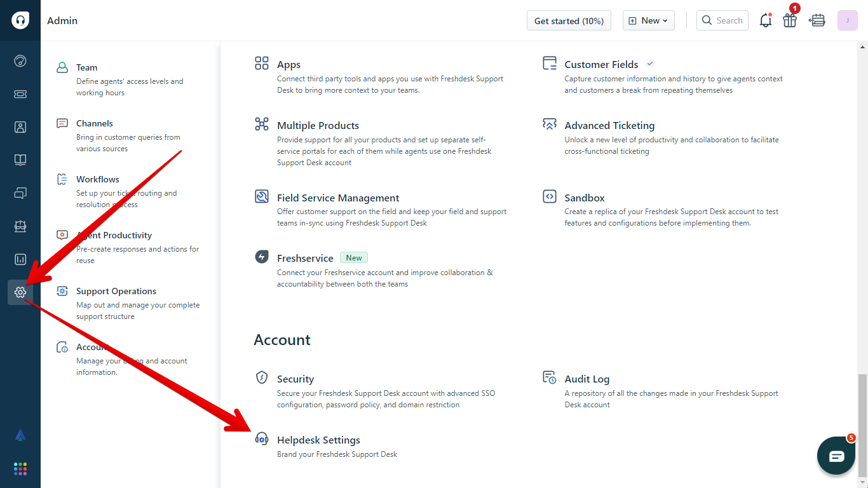Click the checkmark badge beside Customer Fields
This screenshot has width=868, height=488.
649,64
